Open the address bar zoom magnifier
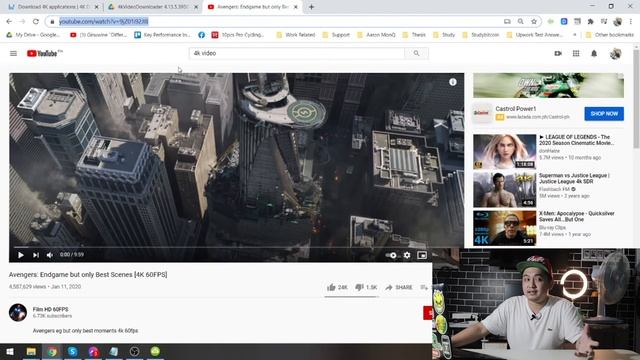 tap(520, 21)
